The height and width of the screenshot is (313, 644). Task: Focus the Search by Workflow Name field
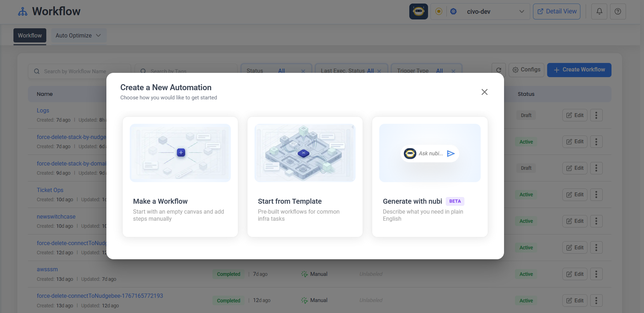coord(80,71)
